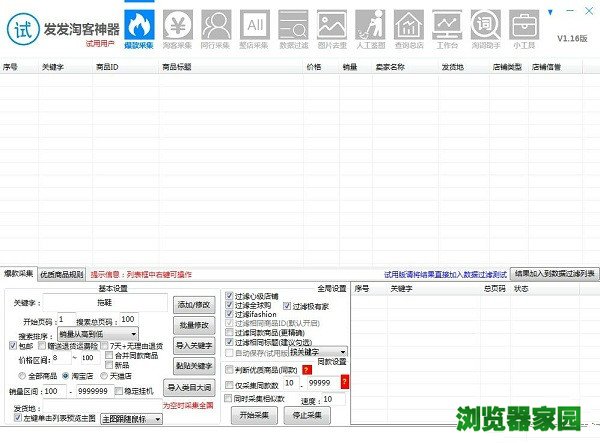
Task: Expand the 搜索排序 sort dropdown
Action: pos(132,334)
